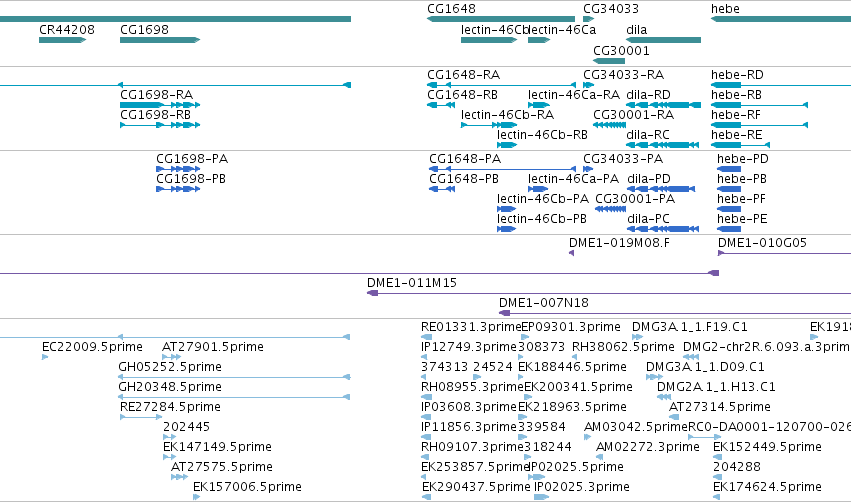Click the CR44208 gene label
The width and height of the screenshot is (851, 502).
coord(67,30)
